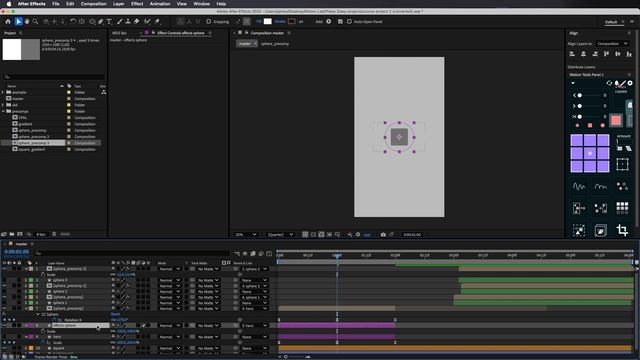This screenshot has height=360, width=640.
Task: Expand the square layer properties
Action: [x=26, y=348]
